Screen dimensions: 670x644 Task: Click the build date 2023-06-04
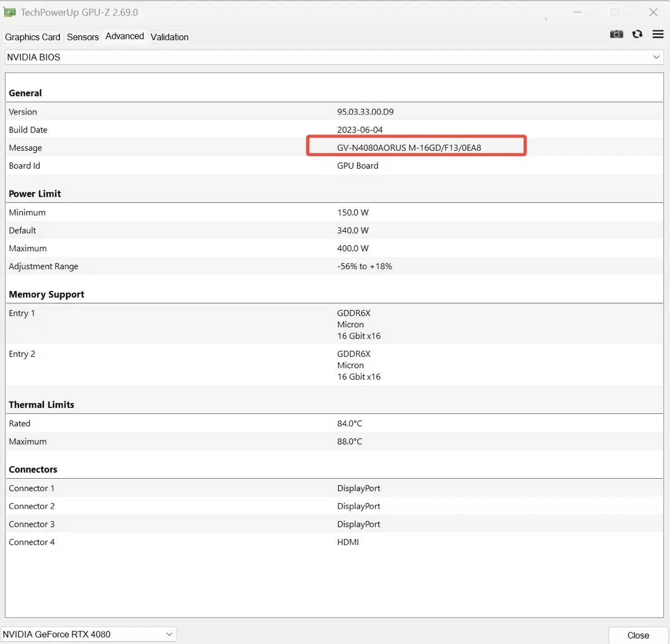360,130
